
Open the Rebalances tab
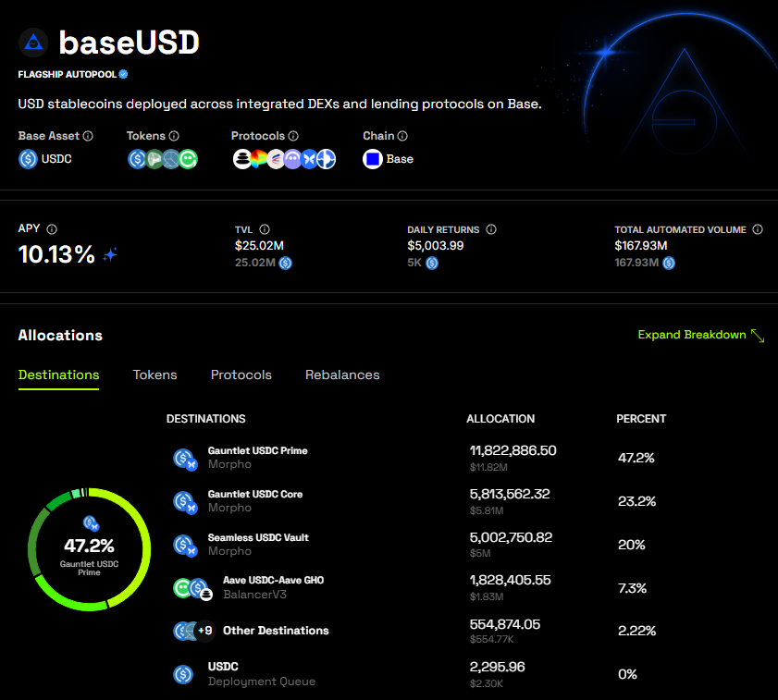[x=342, y=375]
